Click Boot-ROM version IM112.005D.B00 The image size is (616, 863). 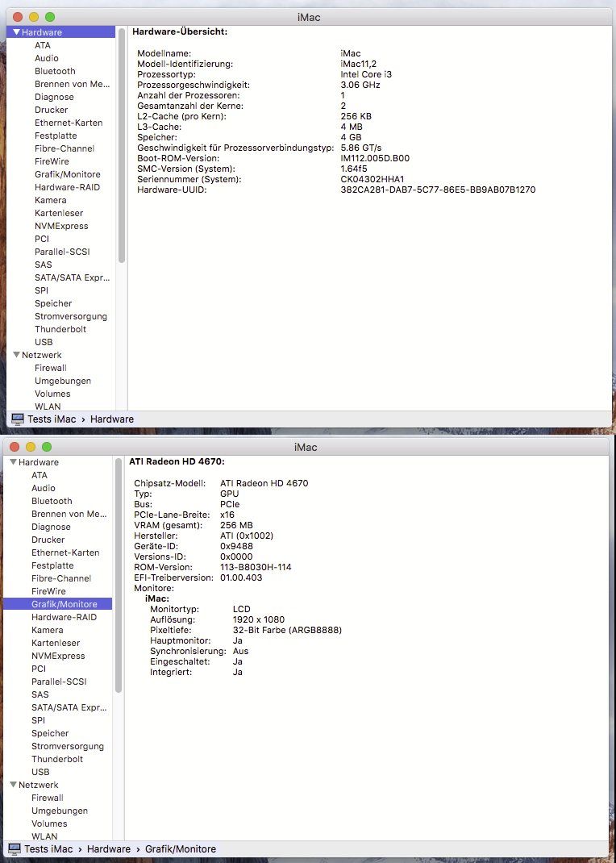coord(375,159)
